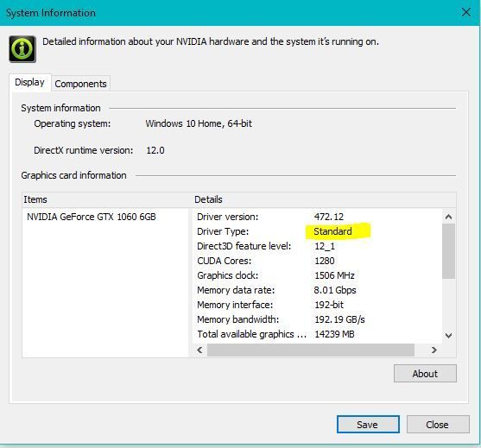Select the Display tab
Screen dimensions: 481x448
29,83
